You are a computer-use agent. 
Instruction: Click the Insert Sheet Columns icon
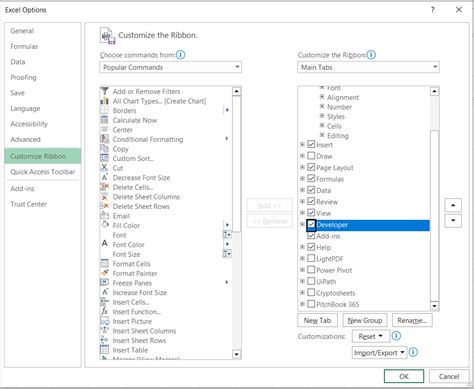pyautogui.click(x=105, y=331)
